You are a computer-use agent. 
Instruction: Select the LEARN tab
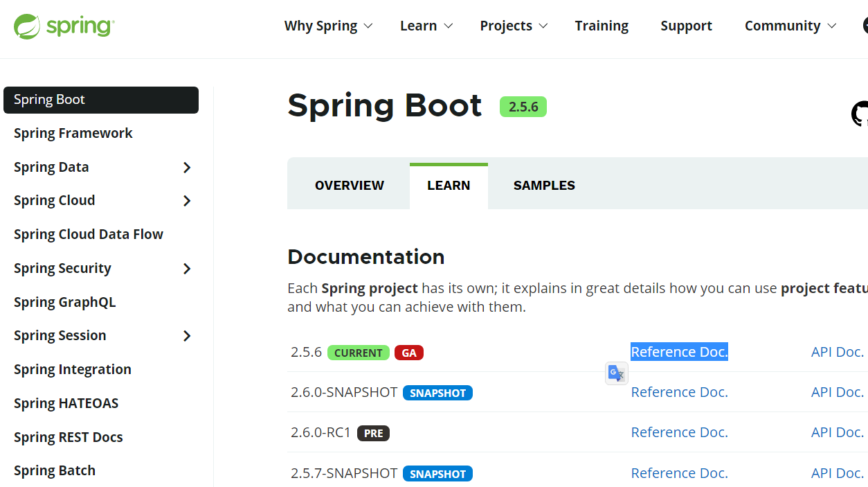pos(449,186)
